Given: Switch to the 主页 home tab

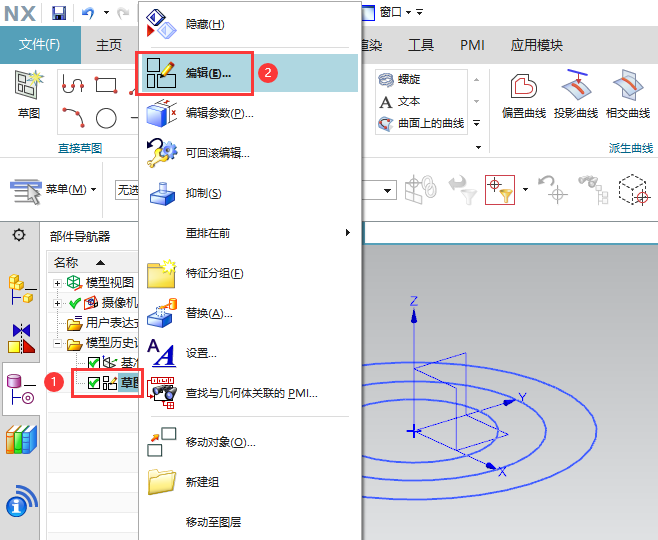Looking at the screenshot, I should pyautogui.click(x=109, y=45).
